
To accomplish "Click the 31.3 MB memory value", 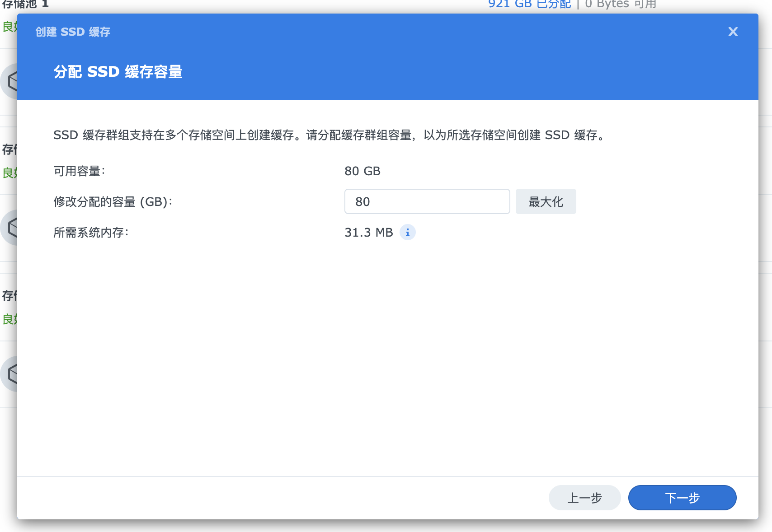I will coord(368,233).
